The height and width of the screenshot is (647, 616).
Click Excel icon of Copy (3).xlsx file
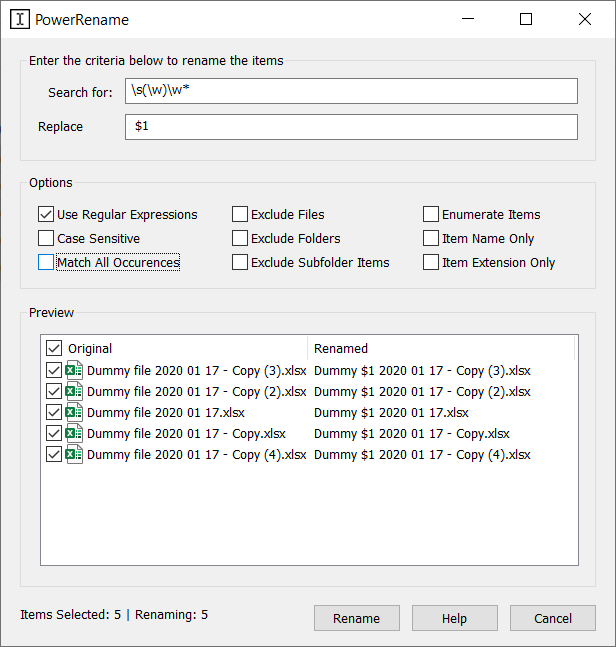(74, 371)
